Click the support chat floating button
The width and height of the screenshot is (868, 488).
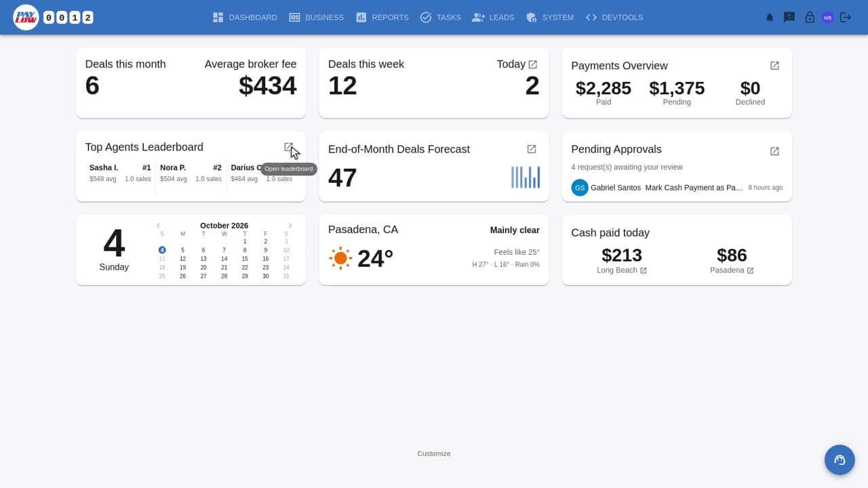click(840, 460)
